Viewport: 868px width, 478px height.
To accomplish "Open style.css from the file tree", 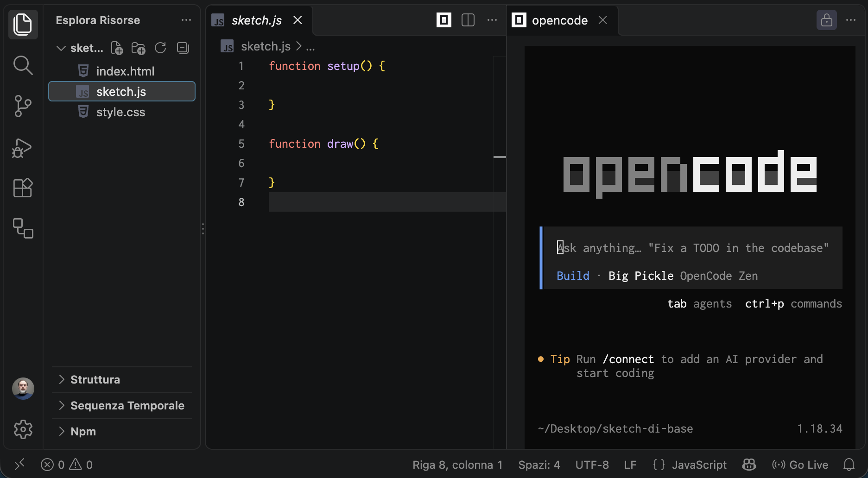I will (x=121, y=112).
